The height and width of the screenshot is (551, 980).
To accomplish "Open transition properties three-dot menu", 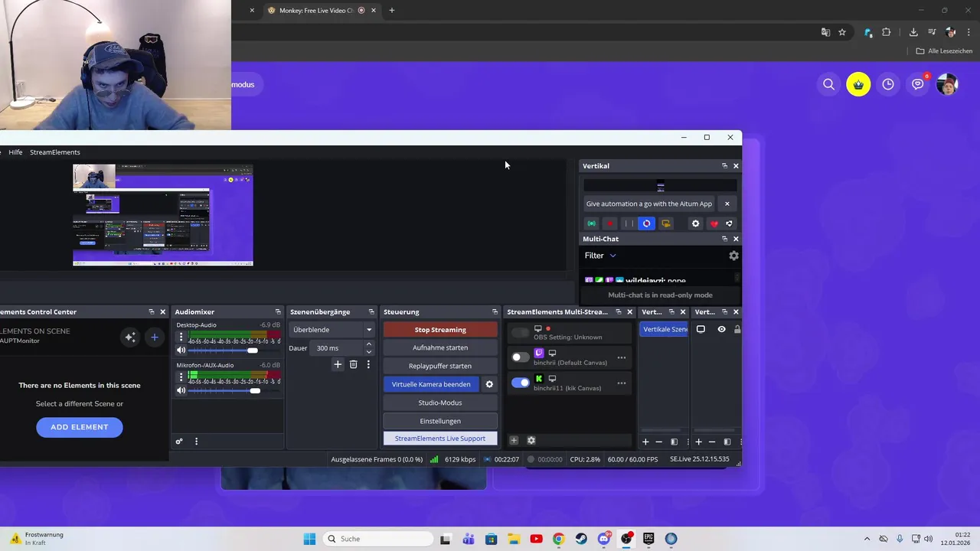I will [x=368, y=365].
